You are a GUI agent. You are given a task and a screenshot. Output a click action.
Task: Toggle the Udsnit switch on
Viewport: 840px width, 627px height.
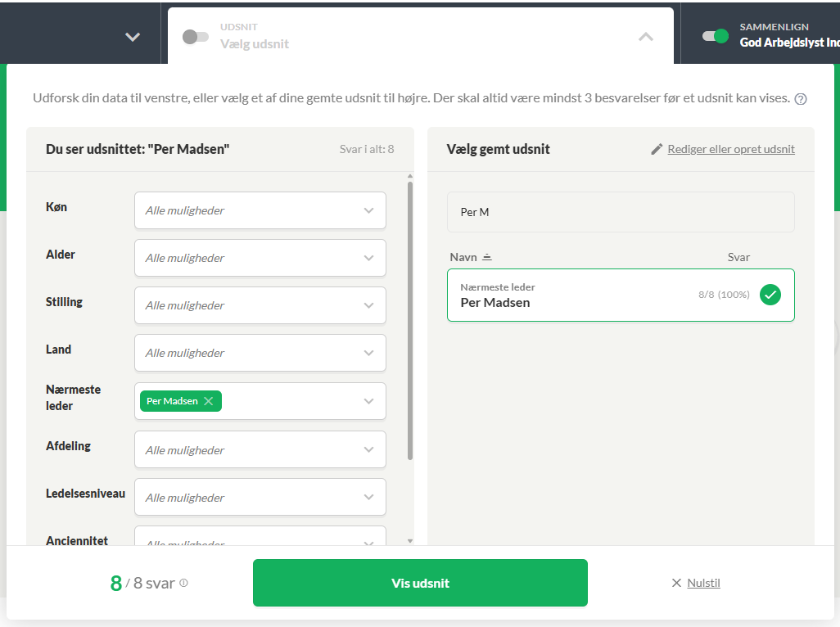point(196,36)
